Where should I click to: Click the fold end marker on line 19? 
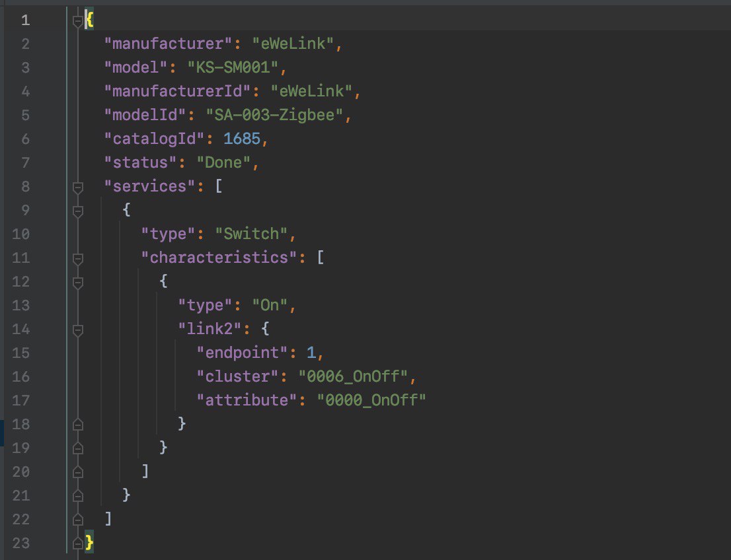(x=78, y=448)
